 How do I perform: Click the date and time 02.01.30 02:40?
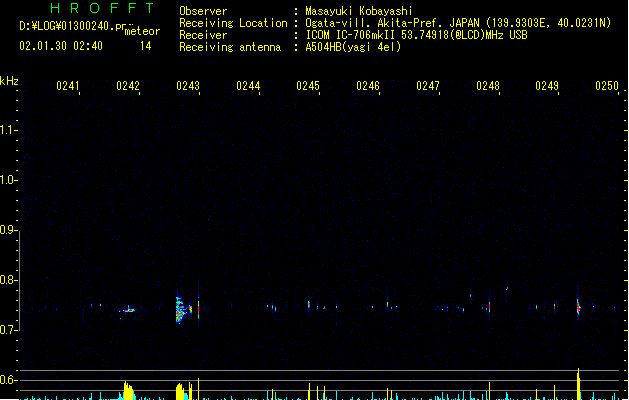click(x=61, y=46)
